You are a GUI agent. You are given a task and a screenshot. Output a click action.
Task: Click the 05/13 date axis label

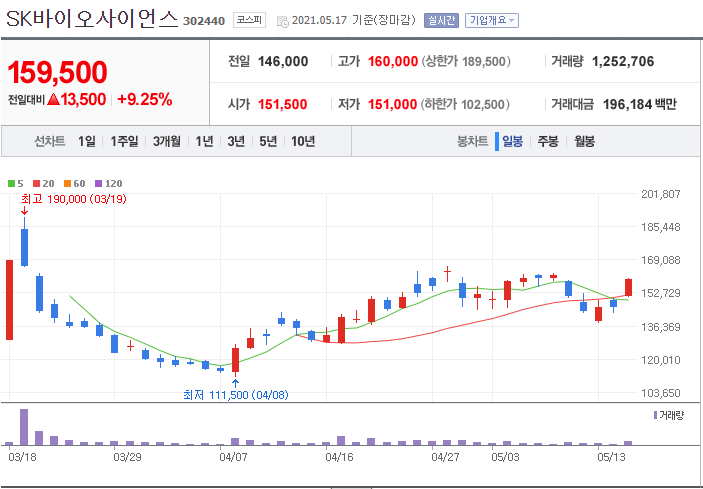coord(612,457)
